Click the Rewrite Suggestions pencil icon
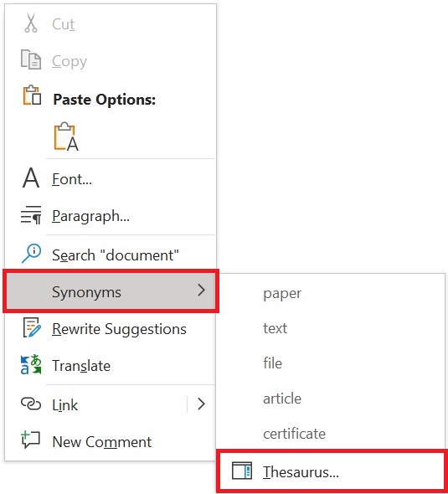This screenshot has height=494, width=448. (32, 327)
